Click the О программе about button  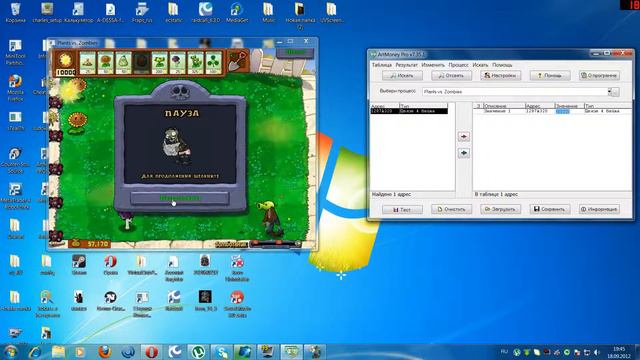599,76
